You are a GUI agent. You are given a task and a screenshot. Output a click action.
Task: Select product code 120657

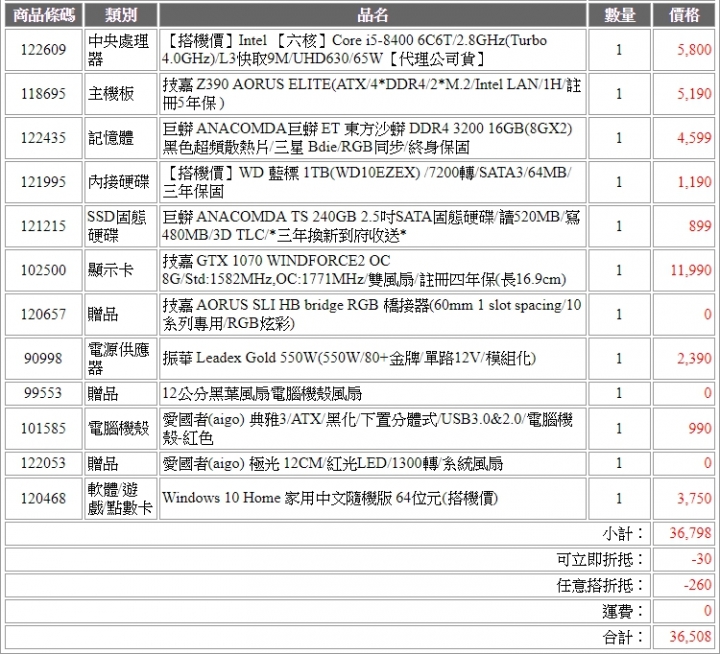tap(44, 314)
